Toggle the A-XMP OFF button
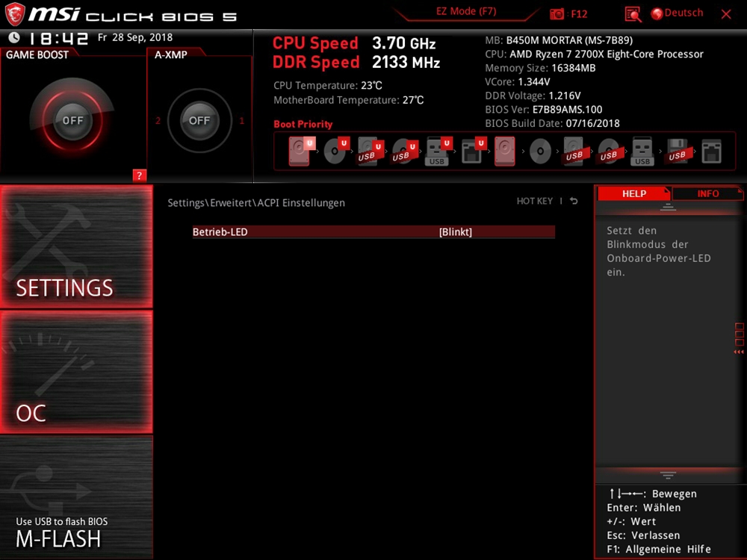 [199, 120]
